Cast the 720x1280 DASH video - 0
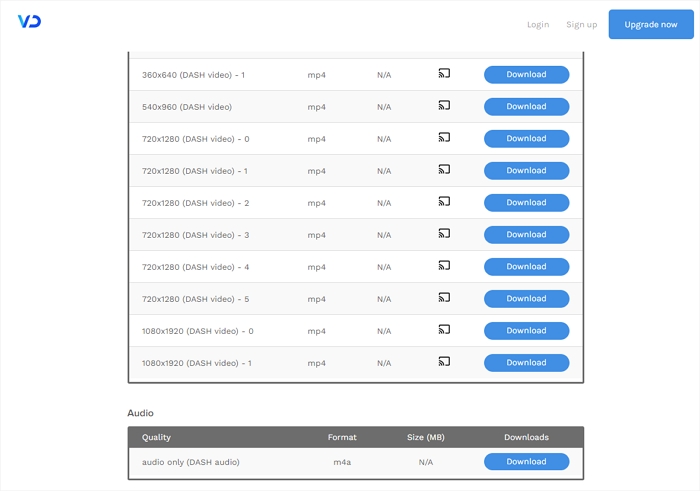This screenshot has height=491, width=700. [x=444, y=137]
